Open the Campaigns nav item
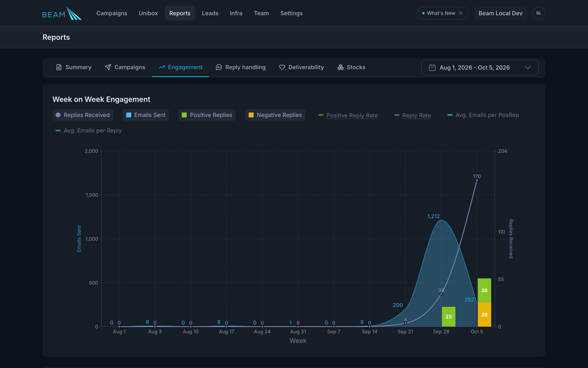The image size is (588, 368). click(x=112, y=13)
